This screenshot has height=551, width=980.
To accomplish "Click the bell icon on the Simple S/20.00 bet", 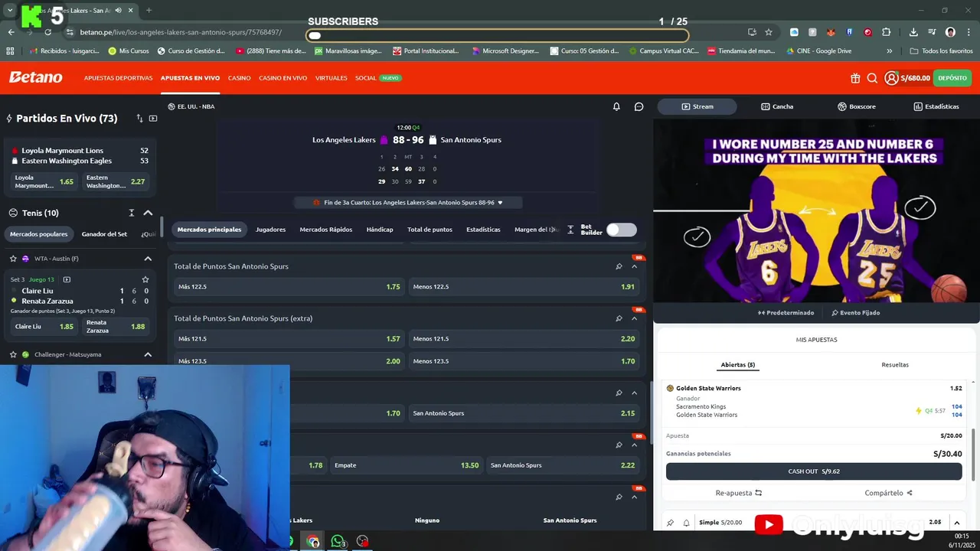I will click(x=686, y=523).
